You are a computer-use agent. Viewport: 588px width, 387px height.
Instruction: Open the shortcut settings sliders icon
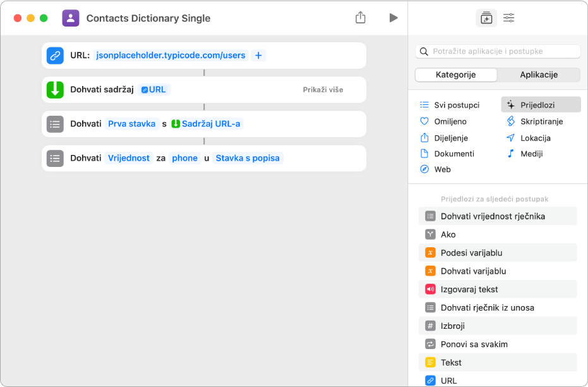[x=508, y=18]
